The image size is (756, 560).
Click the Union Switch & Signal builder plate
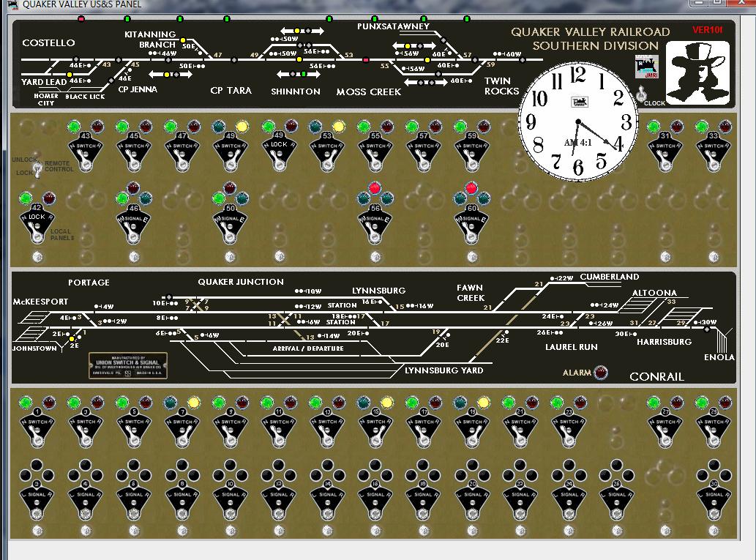tap(128, 365)
